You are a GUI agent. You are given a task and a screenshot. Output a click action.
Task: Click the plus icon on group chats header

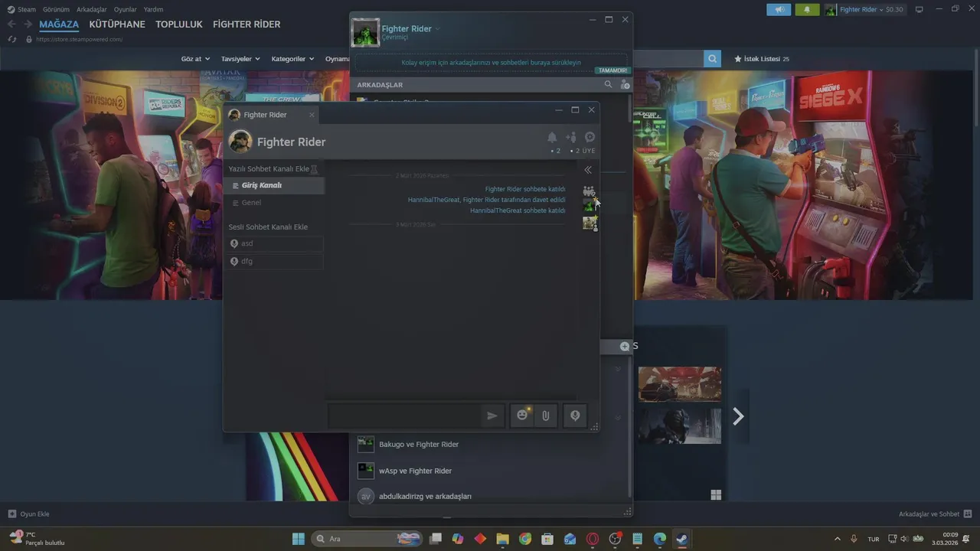[x=625, y=347]
